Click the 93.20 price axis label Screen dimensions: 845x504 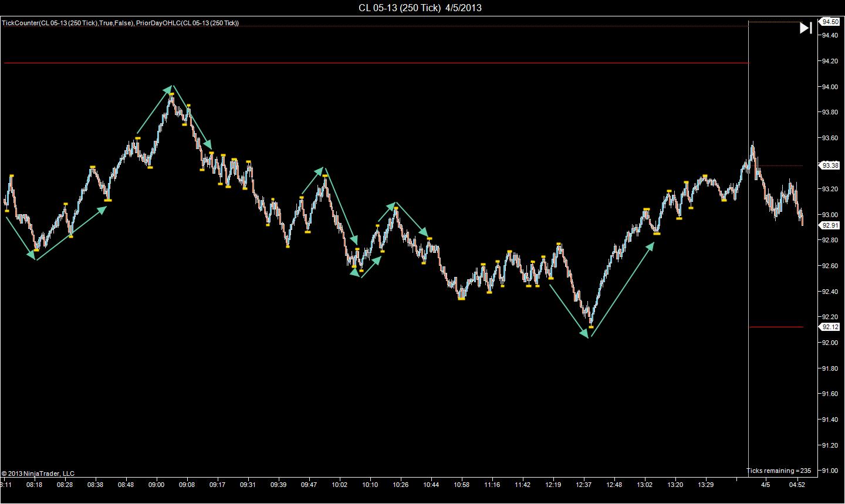pyautogui.click(x=830, y=189)
